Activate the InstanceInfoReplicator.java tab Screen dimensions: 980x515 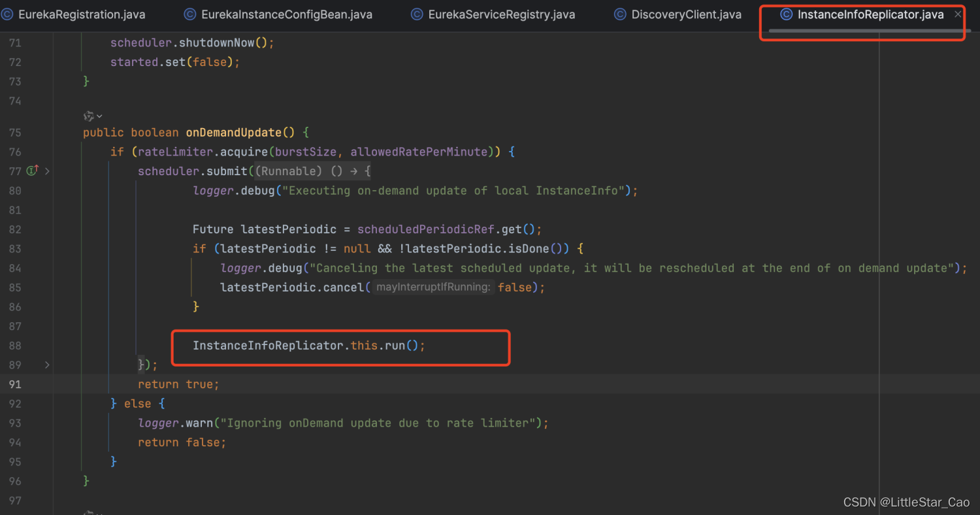870,14
